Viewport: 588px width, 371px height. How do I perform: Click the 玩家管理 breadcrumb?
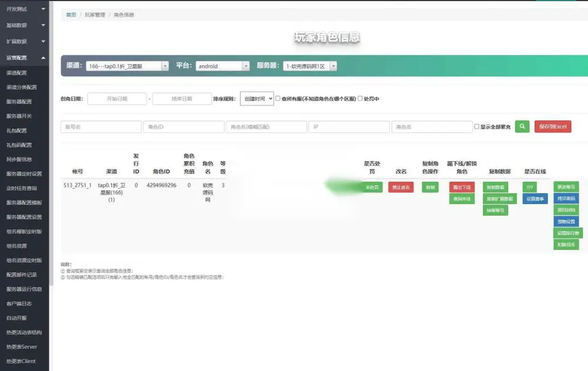(x=95, y=15)
